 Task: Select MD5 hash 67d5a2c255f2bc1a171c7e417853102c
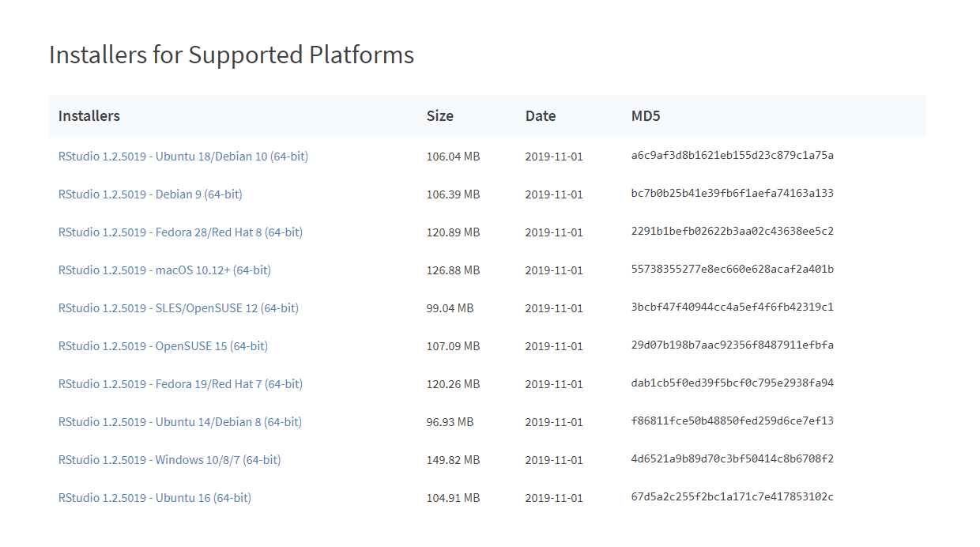[733, 497]
